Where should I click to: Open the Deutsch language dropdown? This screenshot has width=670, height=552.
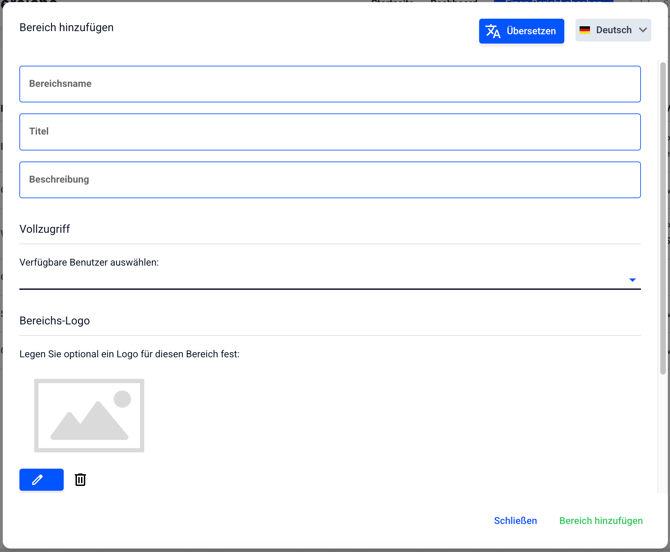[x=613, y=30]
